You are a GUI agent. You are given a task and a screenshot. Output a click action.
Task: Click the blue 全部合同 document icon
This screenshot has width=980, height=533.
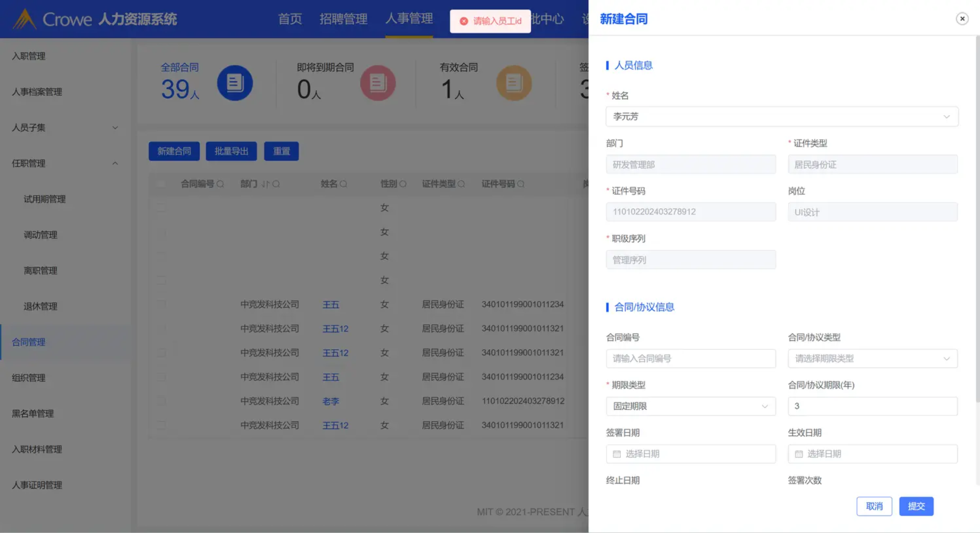[235, 83]
